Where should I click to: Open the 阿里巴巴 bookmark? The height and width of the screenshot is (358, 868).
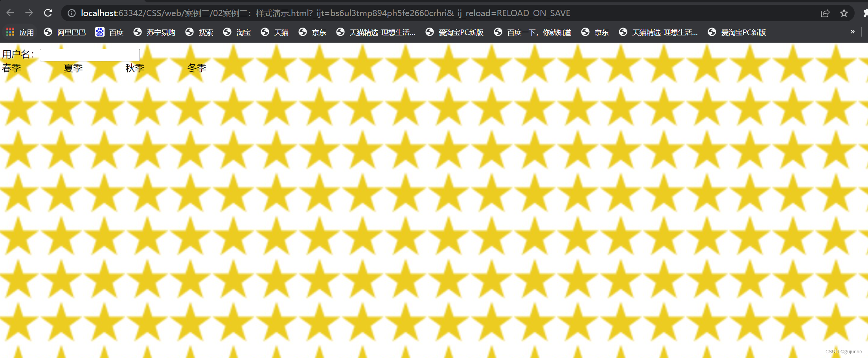click(65, 32)
